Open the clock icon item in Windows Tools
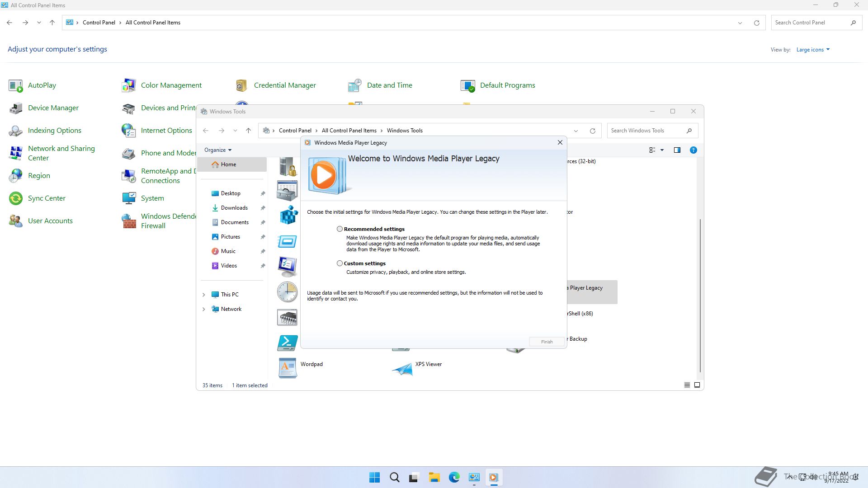 pyautogui.click(x=288, y=292)
